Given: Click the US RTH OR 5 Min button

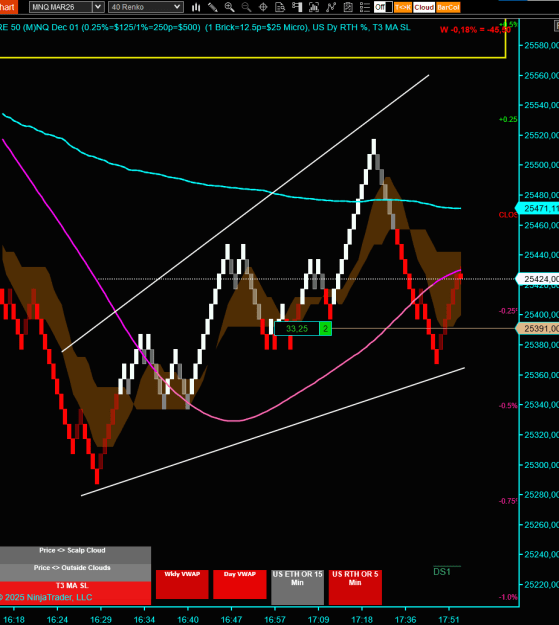Looking at the screenshot, I should [355, 587].
